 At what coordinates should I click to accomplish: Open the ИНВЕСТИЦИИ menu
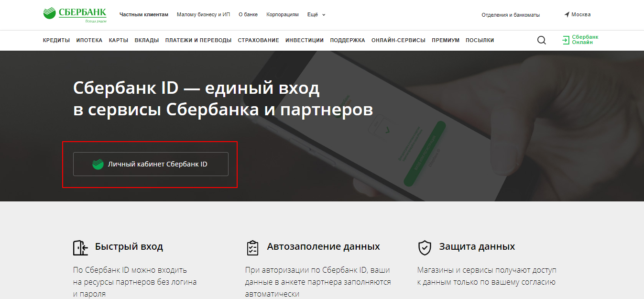305,40
